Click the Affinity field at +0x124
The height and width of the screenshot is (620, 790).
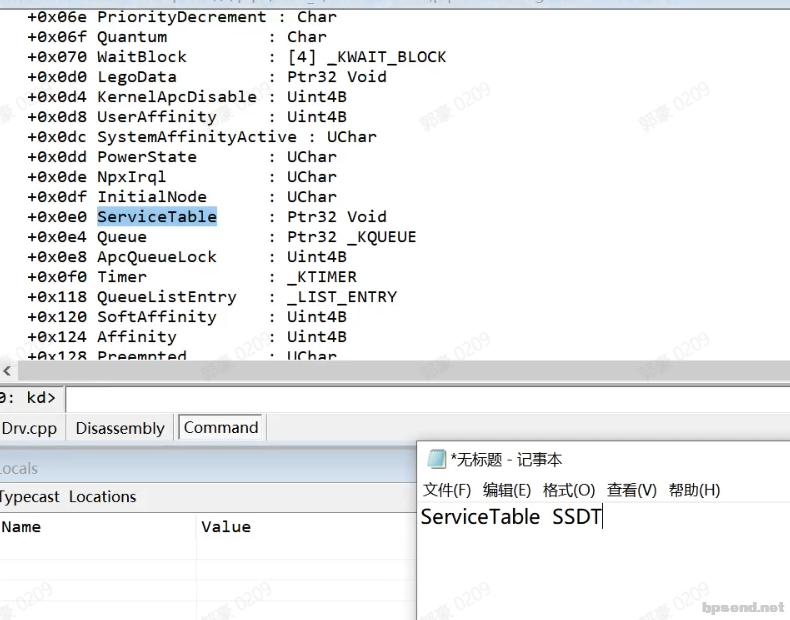(x=137, y=337)
